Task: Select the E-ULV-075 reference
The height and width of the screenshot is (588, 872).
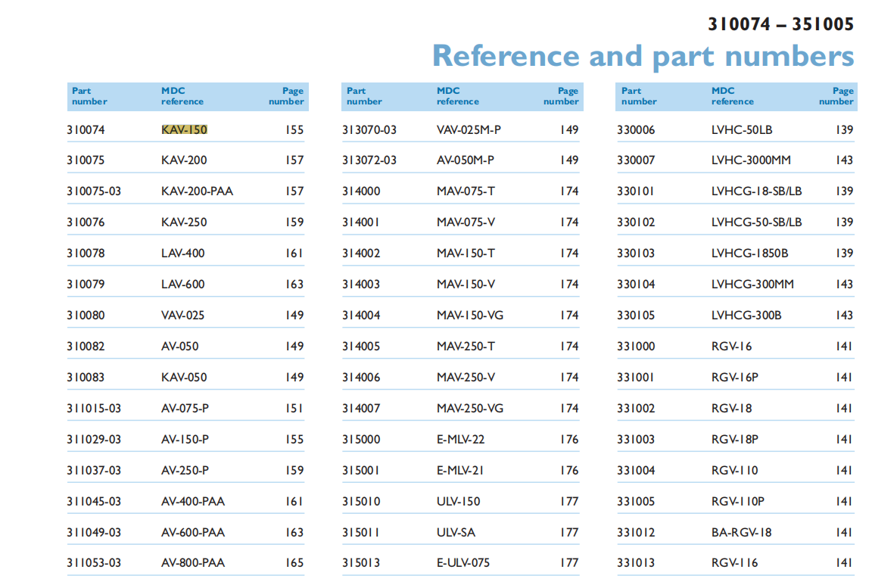Action: click(463, 563)
